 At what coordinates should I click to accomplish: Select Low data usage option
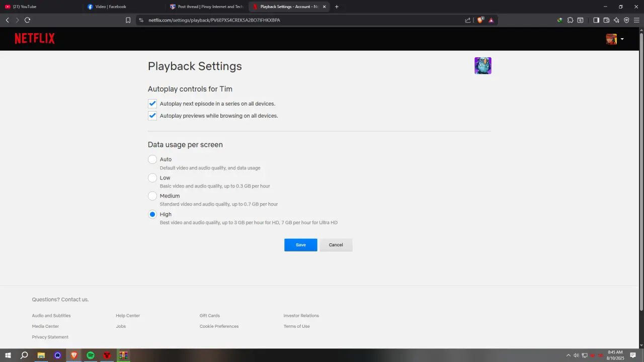click(152, 177)
